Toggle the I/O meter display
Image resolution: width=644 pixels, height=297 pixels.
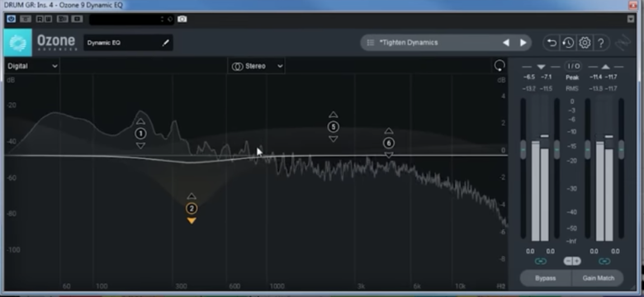[x=573, y=66]
